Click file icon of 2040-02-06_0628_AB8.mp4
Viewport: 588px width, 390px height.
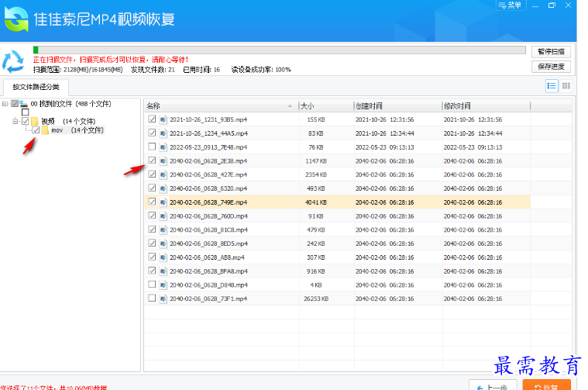[163, 257]
